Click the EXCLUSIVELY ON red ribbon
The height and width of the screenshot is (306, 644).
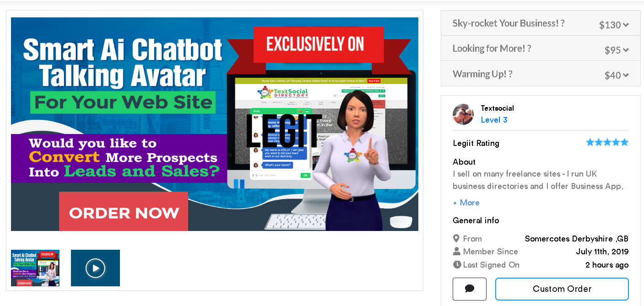pos(315,44)
